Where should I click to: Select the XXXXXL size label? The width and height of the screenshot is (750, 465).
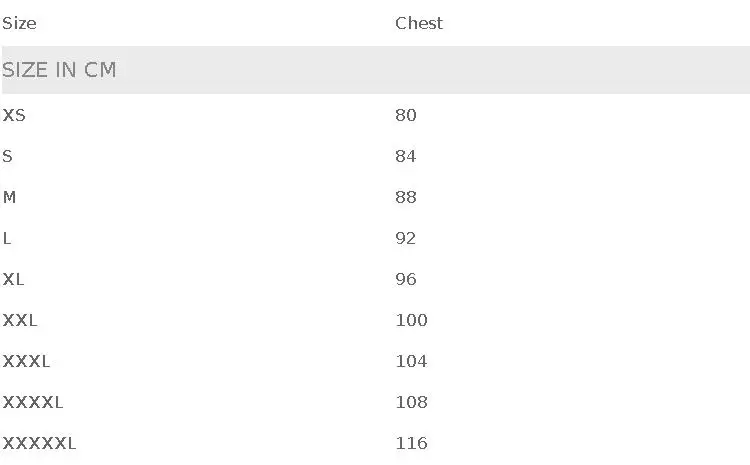[x=39, y=443]
